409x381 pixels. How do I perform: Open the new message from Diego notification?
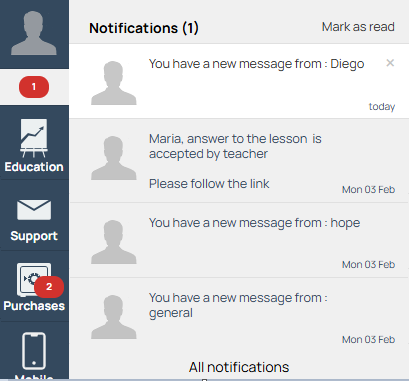point(239,81)
